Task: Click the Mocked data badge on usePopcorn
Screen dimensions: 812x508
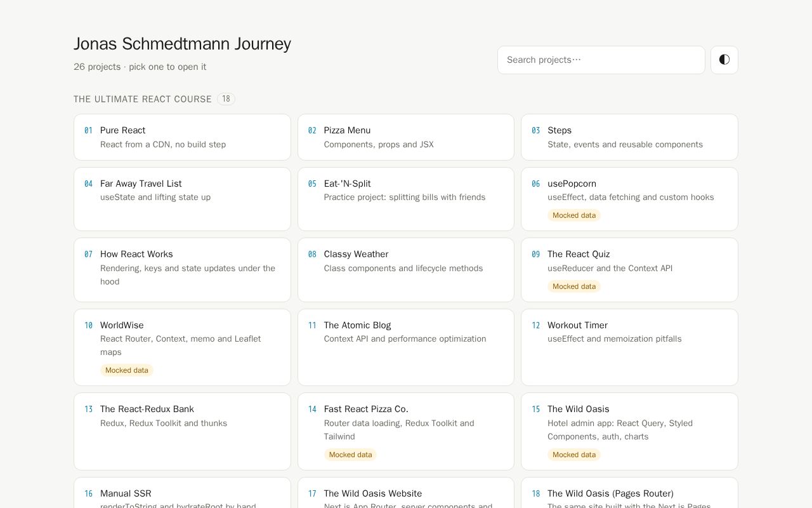Action: pos(574,215)
